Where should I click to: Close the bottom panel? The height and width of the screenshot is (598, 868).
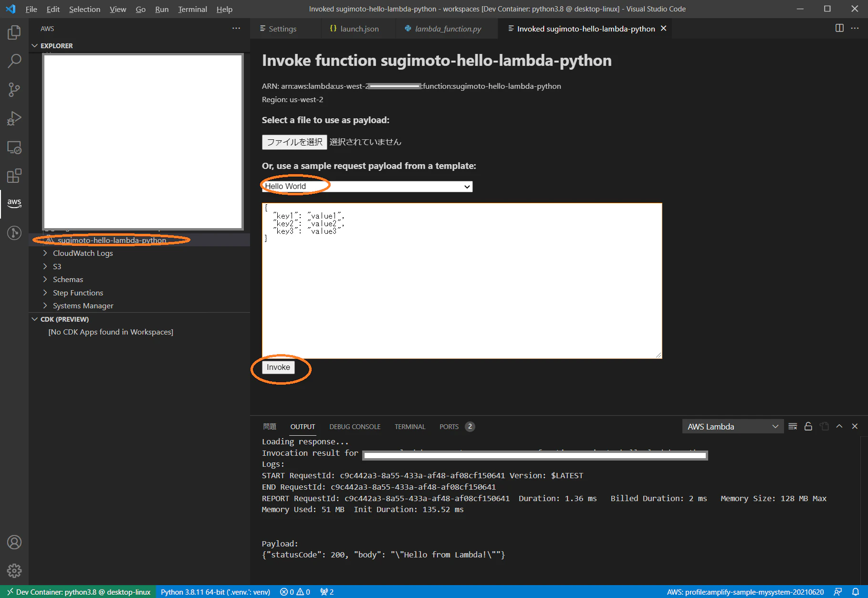[855, 426]
